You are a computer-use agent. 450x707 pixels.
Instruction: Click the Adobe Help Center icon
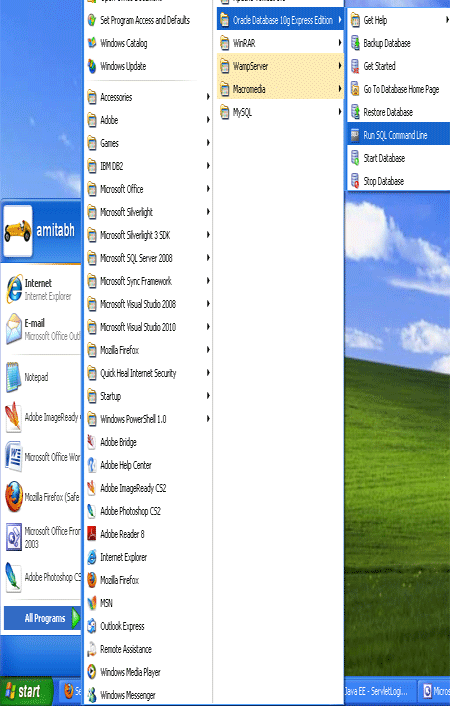coord(92,465)
